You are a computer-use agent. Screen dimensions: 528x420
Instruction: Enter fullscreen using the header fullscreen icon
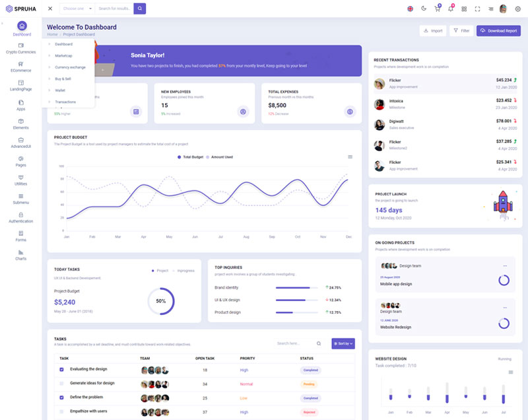coord(477,9)
